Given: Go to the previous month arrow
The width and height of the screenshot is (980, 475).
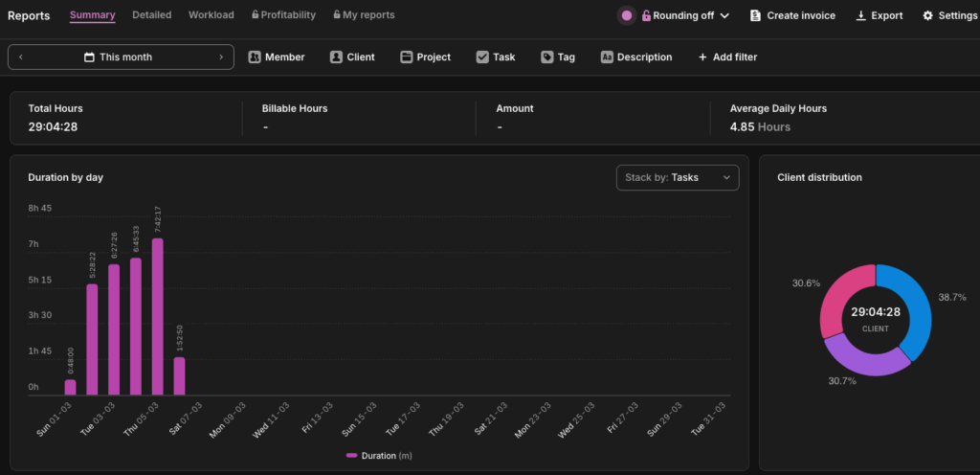Looking at the screenshot, I should [21, 57].
